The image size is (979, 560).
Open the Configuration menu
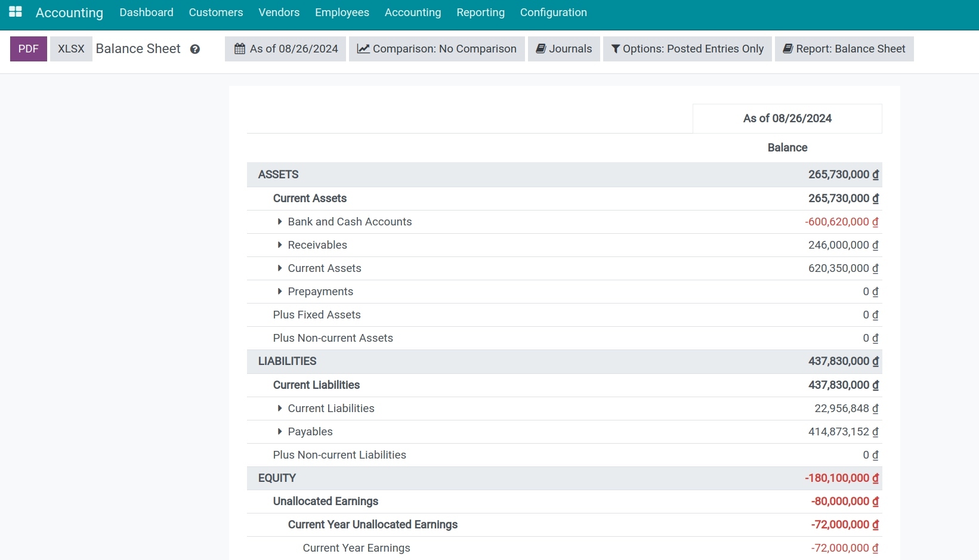tap(554, 13)
